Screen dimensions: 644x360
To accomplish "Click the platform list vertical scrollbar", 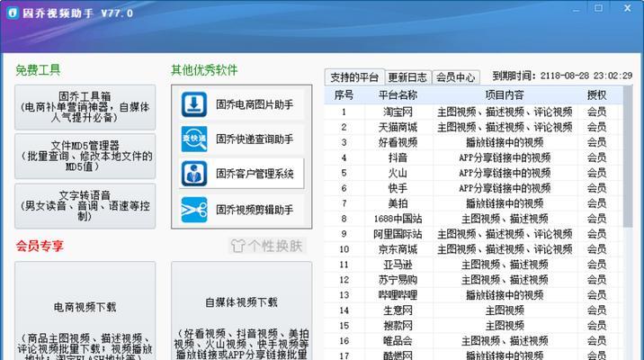I will [628, 157].
